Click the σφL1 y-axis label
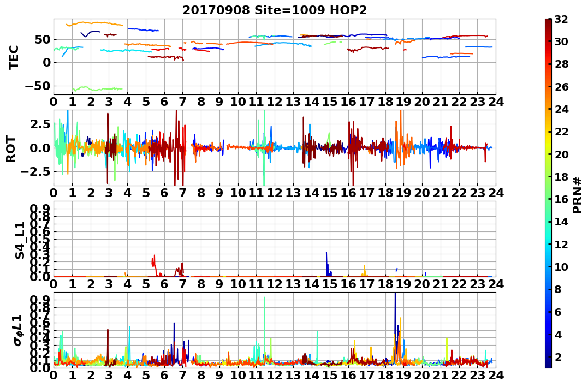Viewport: 588px width, 387px height. [19, 330]
